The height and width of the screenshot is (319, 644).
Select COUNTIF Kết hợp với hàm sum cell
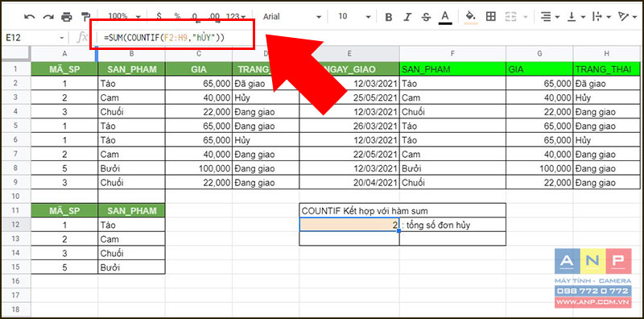[402, 210]
